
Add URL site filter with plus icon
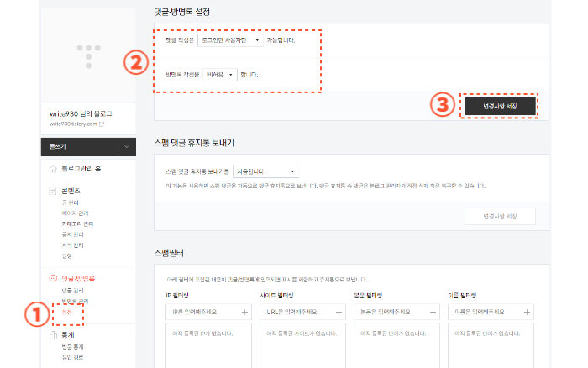[x=339, y=312]
